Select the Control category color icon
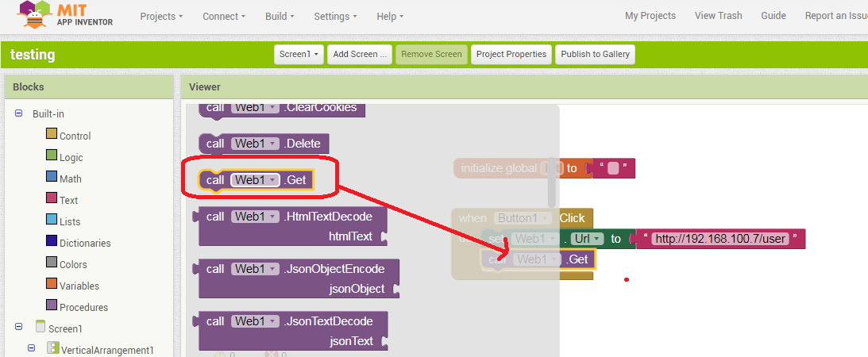Viewport: 868px width, 357px height. [x=52, y=134]
